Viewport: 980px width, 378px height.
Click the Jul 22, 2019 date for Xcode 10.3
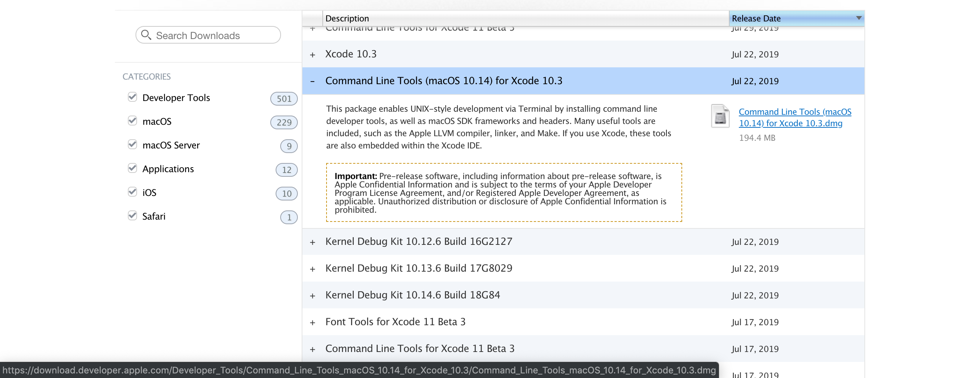point(755,54)
